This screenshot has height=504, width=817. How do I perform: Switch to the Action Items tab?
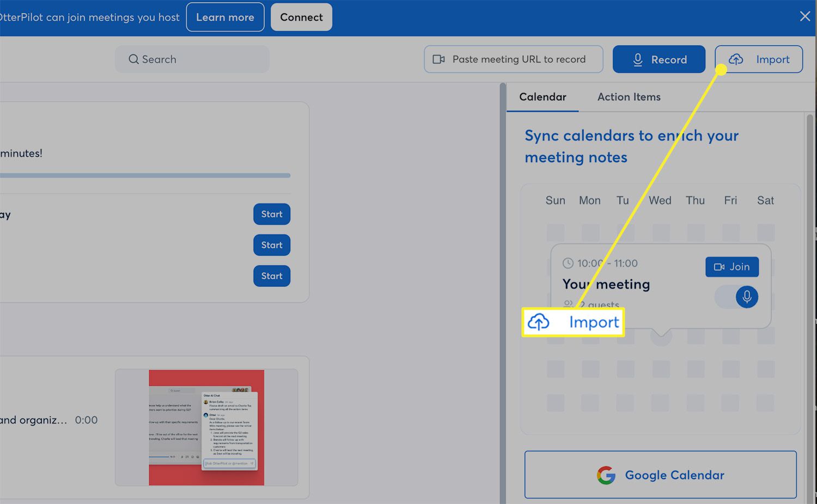click(x=629, y=97)
